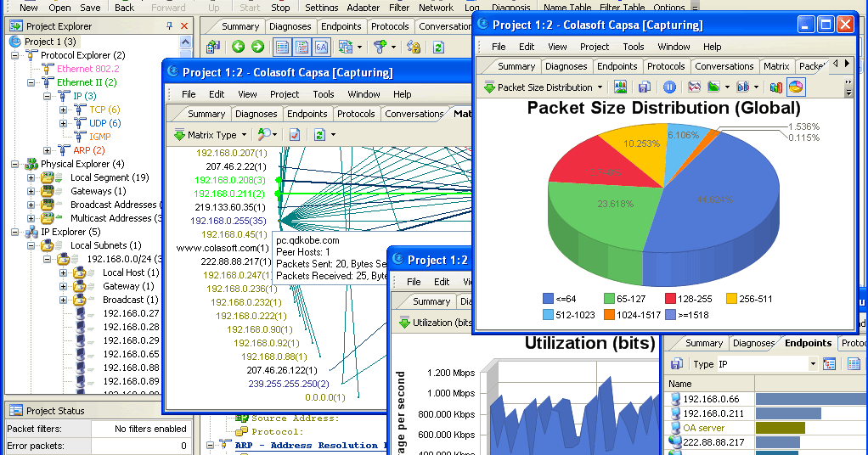Open the Tools menu in pie chart window

coord(634,47)
